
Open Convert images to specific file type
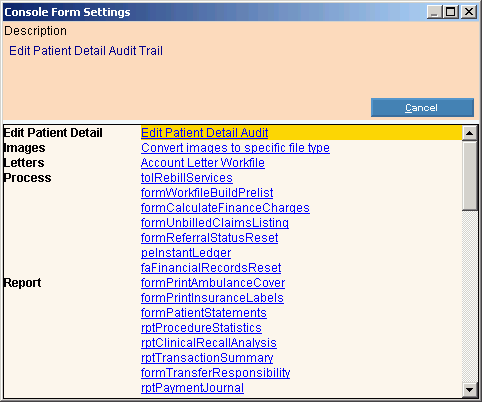click(235, 148)
